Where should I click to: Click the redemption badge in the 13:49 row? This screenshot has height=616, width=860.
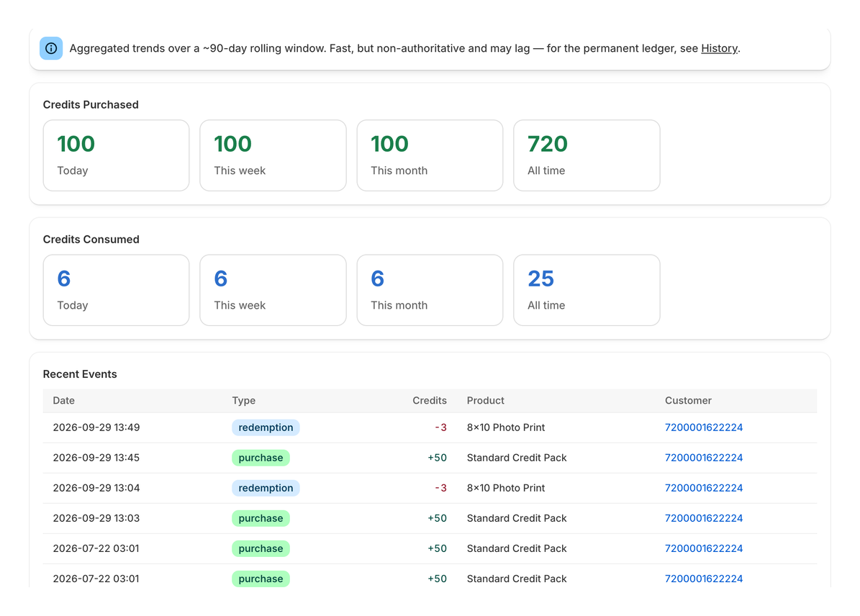[x=266, y=427]
